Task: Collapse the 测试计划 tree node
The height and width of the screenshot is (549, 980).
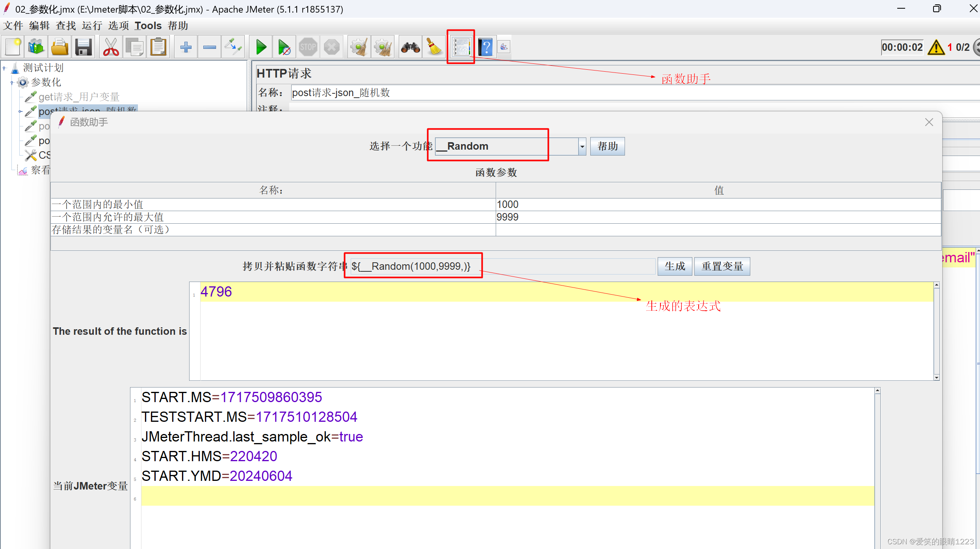Action: [4, 68]
